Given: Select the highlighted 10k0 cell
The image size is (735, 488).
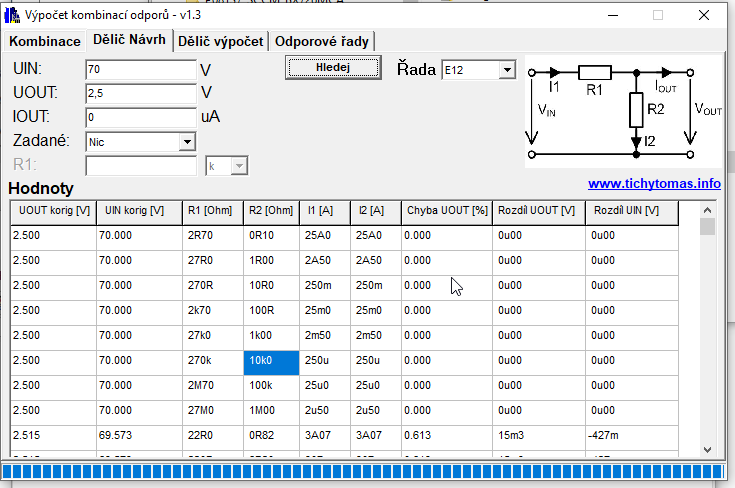Looking at the screenshot, I should click(271, 360).
